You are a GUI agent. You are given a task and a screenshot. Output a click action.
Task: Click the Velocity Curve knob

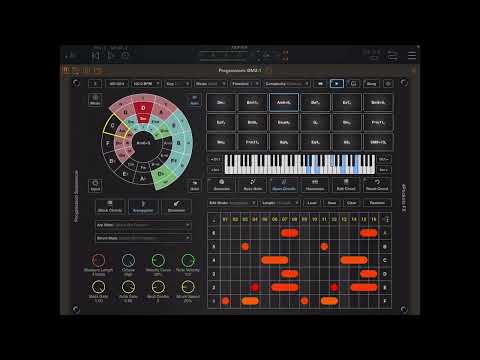tap(158, 260)
